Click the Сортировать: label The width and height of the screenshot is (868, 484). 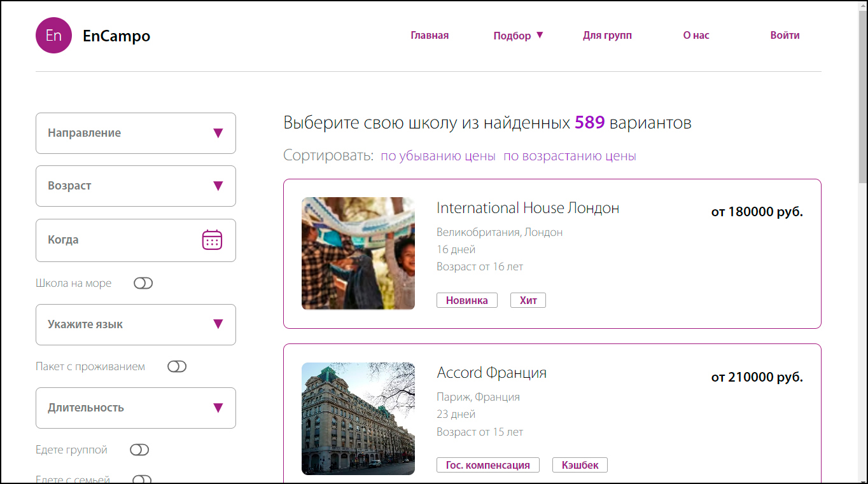click(x=328, y=156)
